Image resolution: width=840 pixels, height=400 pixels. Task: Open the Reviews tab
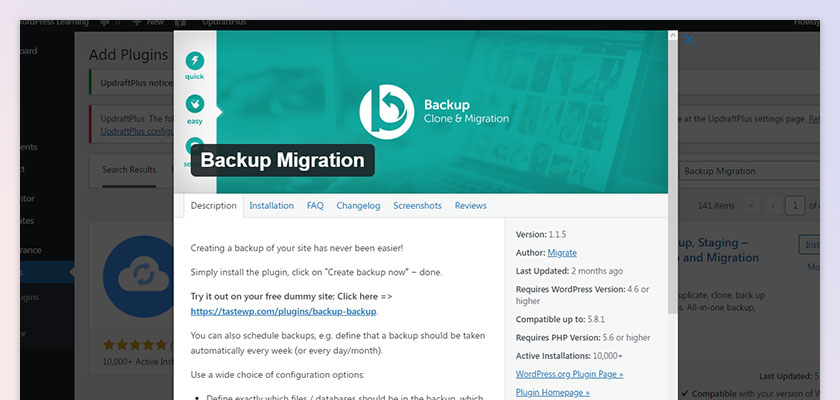click(x=470, y=206)
